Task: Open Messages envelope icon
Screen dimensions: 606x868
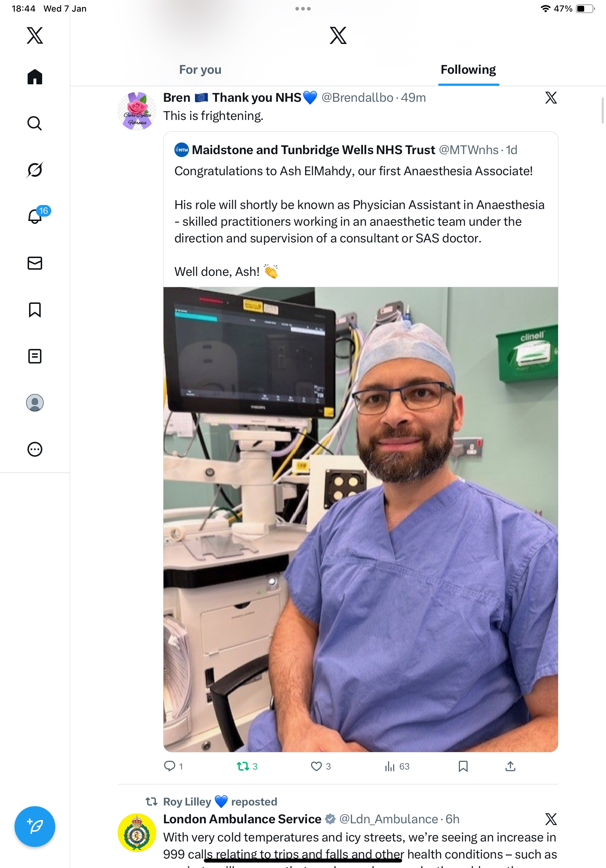Action: click(x=35, y=263)
